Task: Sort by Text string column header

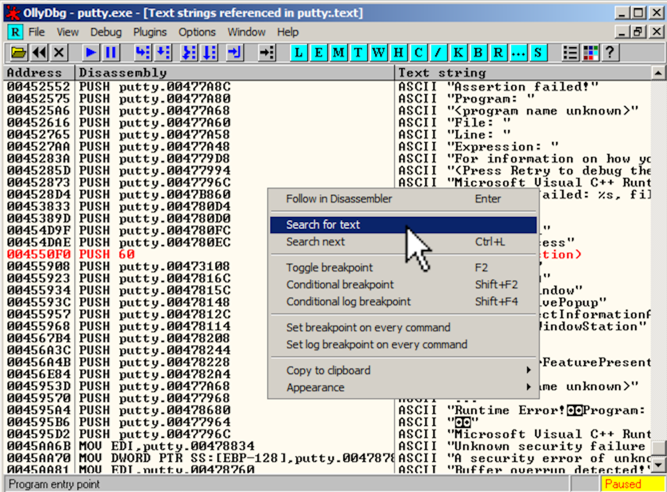Action: (x=523, y=73)
